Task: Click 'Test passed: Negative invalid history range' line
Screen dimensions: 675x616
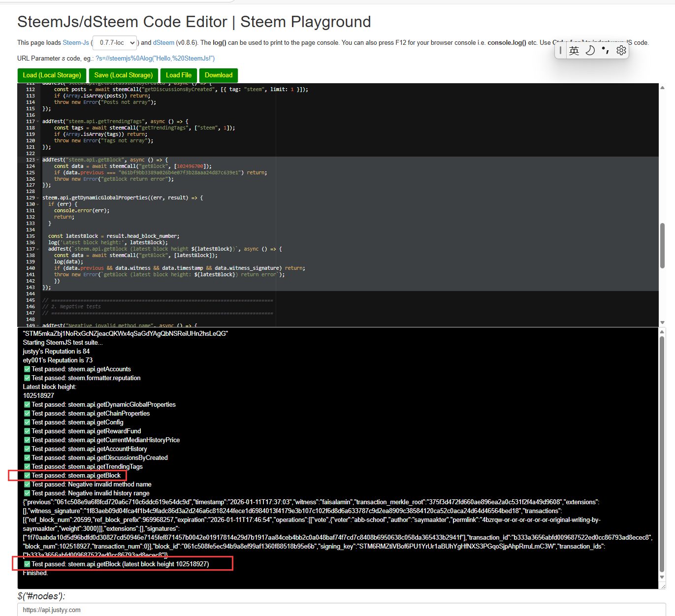Action: coord(87,493)
